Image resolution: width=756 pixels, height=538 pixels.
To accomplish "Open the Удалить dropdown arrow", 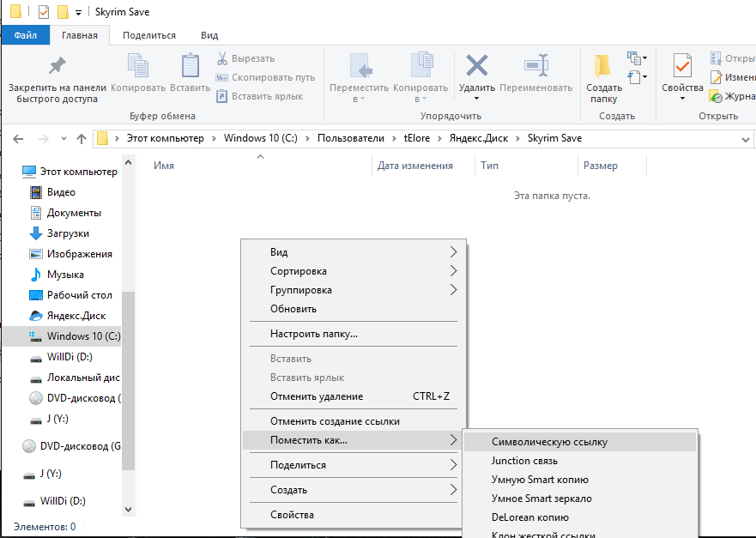I will pos(476,99).
